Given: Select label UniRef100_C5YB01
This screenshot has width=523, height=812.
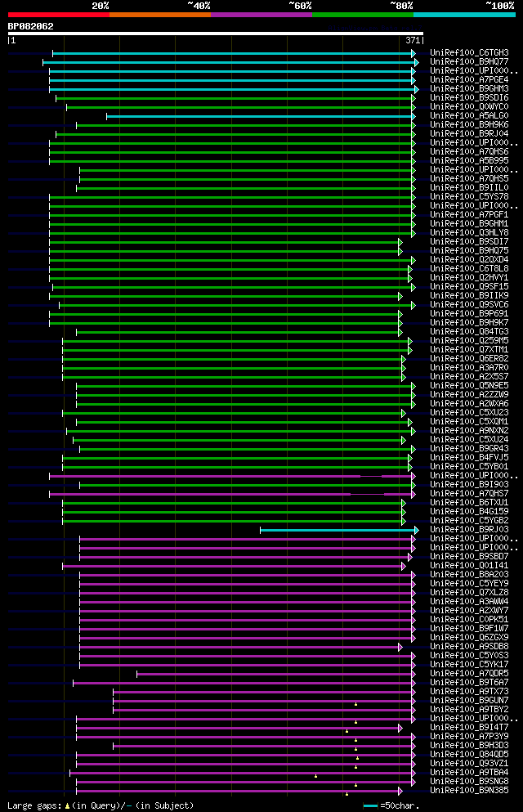Looking at the screenshot, I should point(469,467).
